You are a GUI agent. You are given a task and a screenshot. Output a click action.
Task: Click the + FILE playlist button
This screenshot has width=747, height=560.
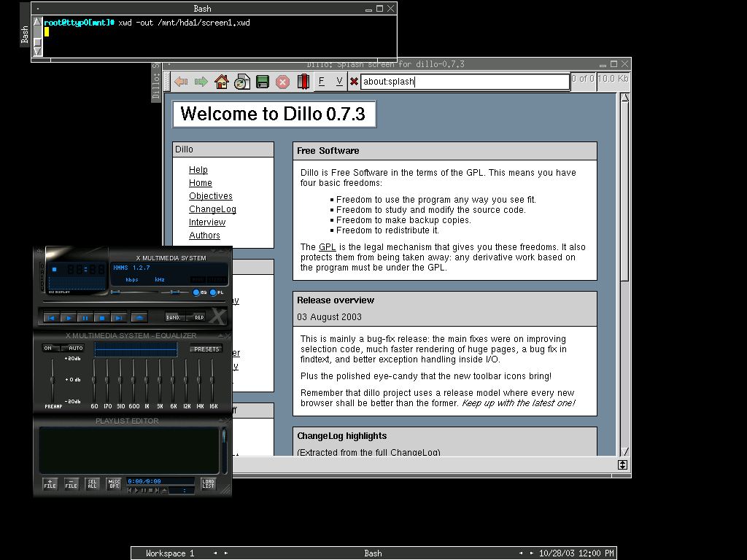pos(50,484)
